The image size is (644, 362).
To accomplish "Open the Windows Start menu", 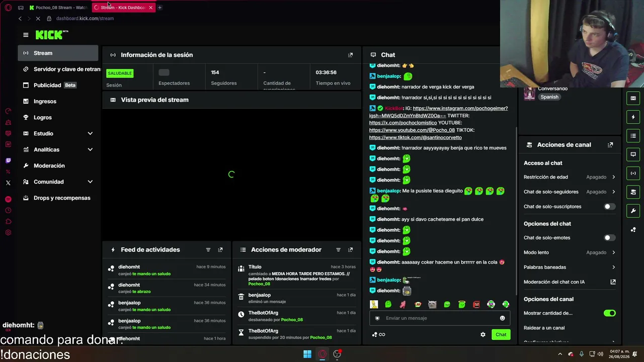I will pos(307,354).
